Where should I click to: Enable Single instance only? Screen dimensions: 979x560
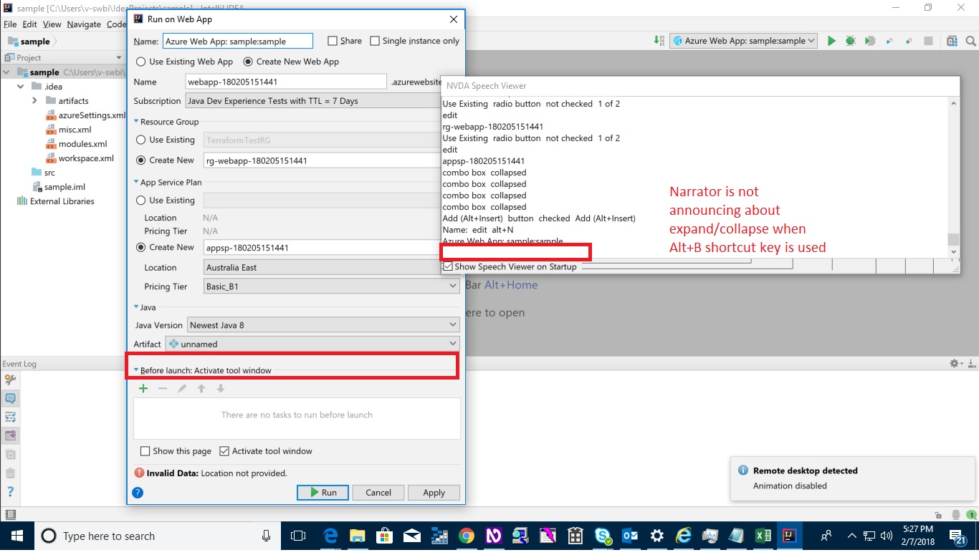374,41
